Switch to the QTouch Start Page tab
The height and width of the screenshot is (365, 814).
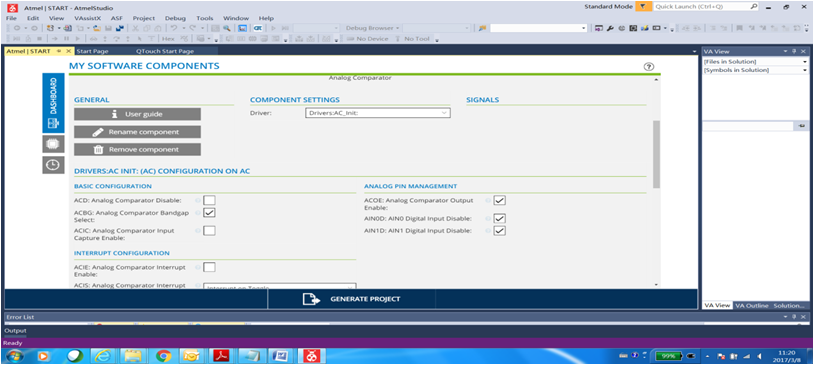[165, 51]
